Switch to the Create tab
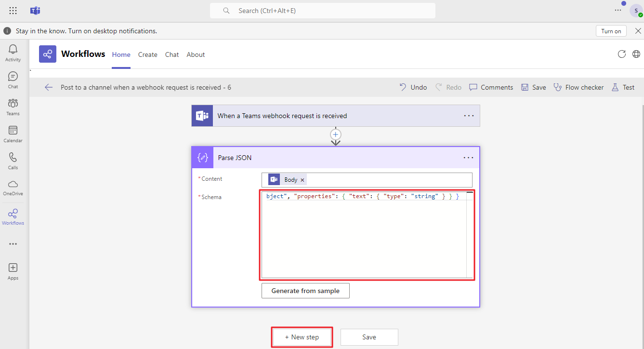The width and height of the screenshot is (644, 349). pos(148,54)
